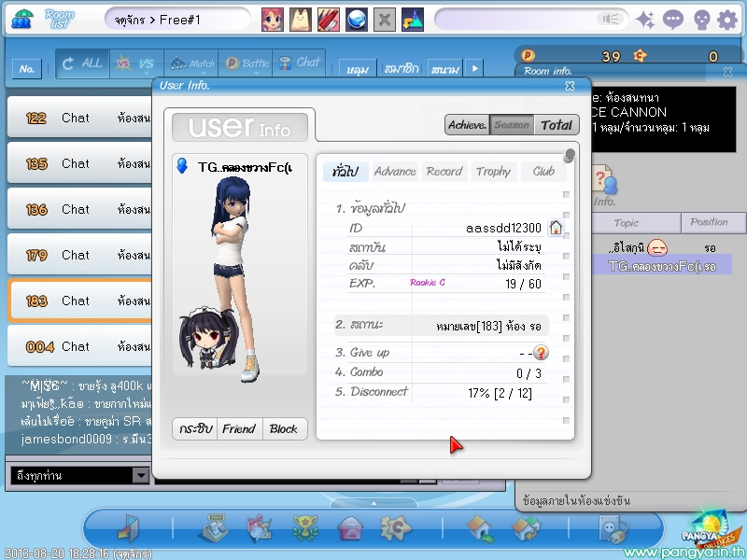Image resolution: width=747 pixels, height=560 pixels.
Task: Toggle the Achieve. view button
Action: (467, 125)
